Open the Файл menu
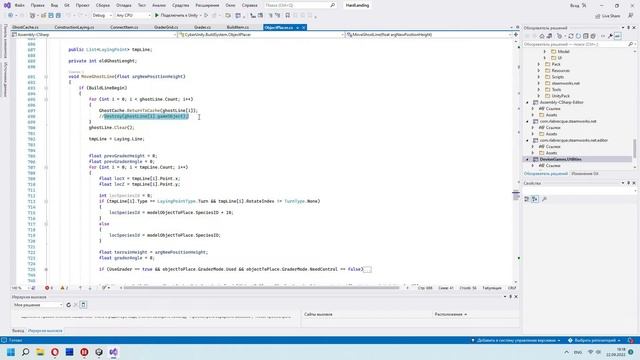Image resolution: width=640 pixels, height=360 pixels. pos(20,5)
